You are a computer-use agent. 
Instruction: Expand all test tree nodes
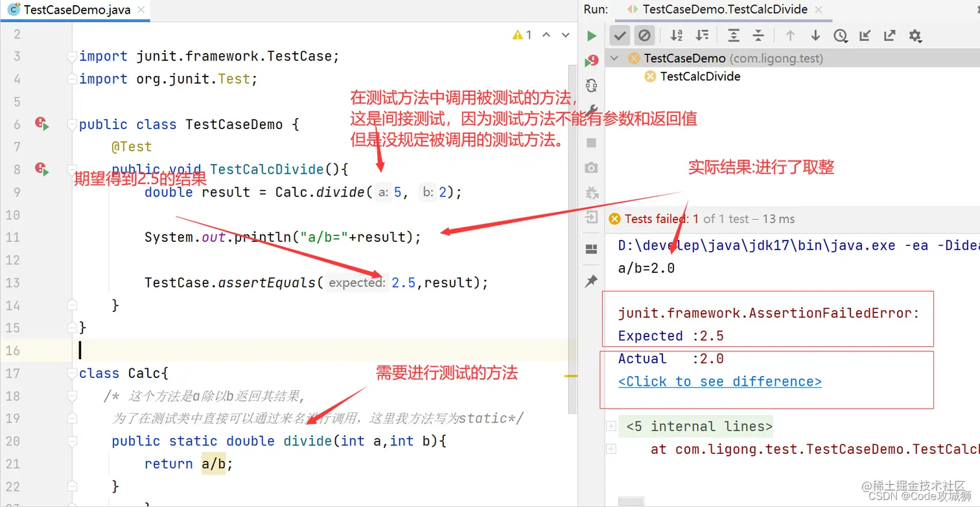click(733, 36)
